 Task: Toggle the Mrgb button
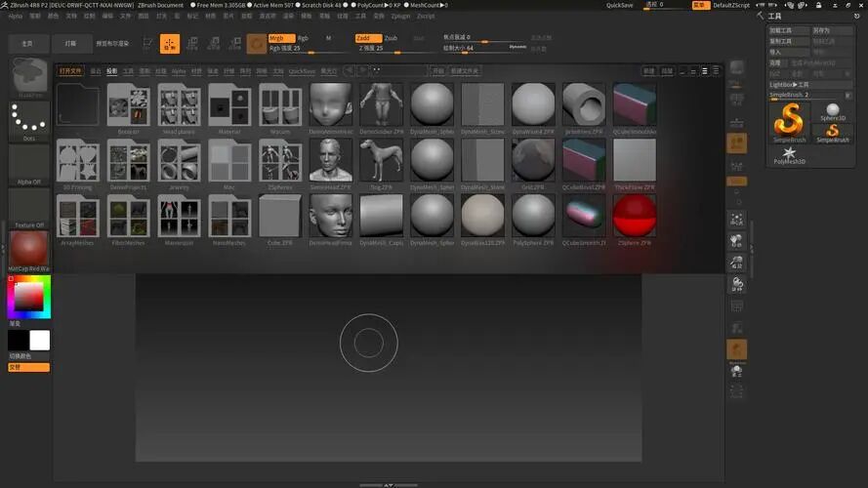281,38
